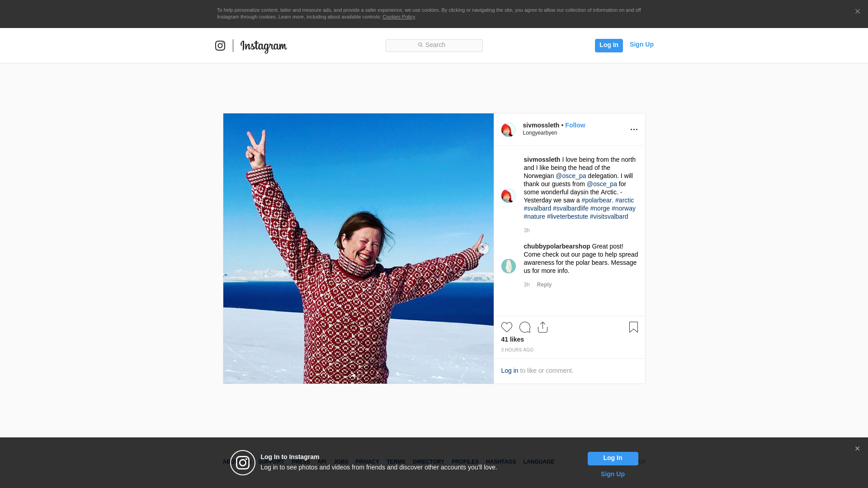This screenshot has width=868, height=488.
Task: Save post with bookmark icon
Action: click(x=633, y=327)
